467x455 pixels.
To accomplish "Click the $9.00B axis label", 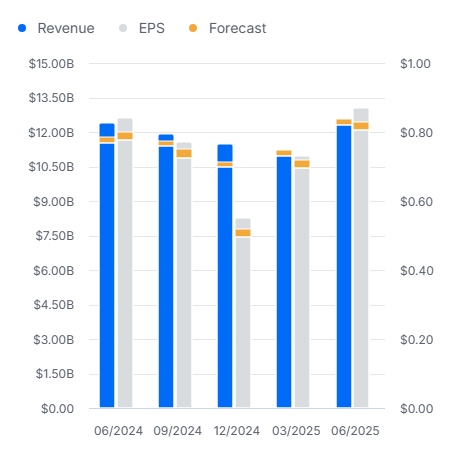I will coord(54,202).
